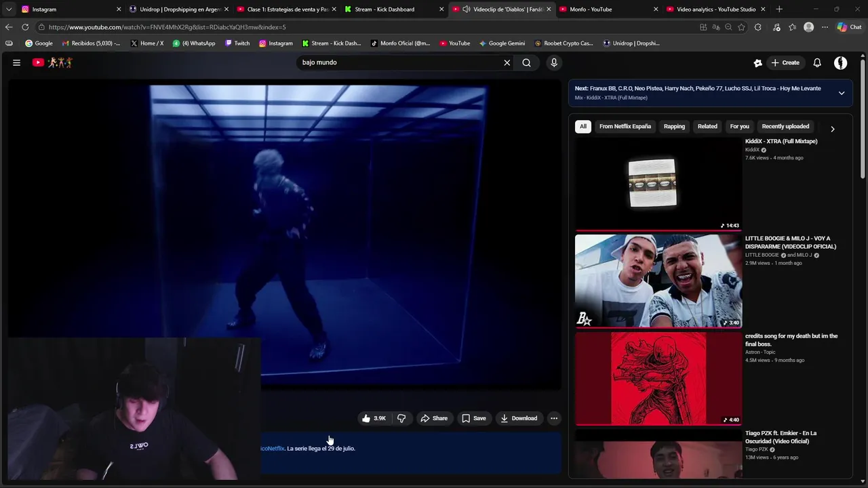
Task: Translate page with address bar icon
Action: click(x=715, y=27)
